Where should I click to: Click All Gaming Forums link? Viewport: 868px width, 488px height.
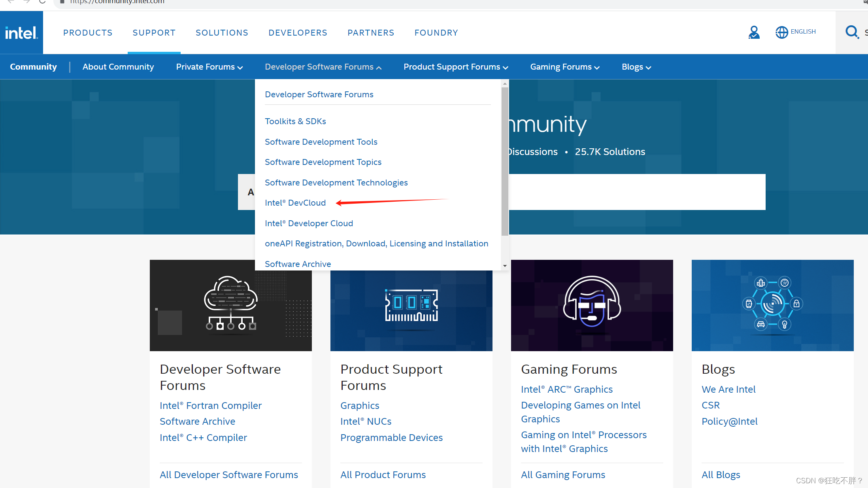(x=563, y=475)
